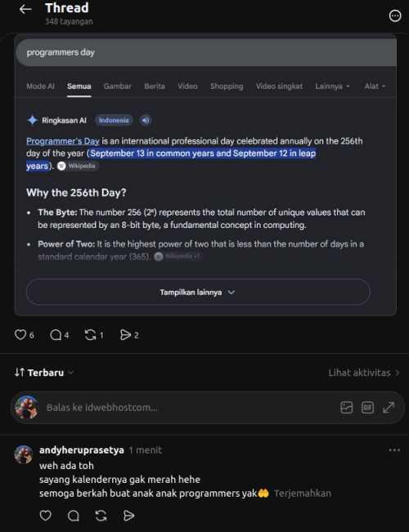The image size is (409, 532).
Task: Repost the main thread with 1 repost
Action: [90, 335]
